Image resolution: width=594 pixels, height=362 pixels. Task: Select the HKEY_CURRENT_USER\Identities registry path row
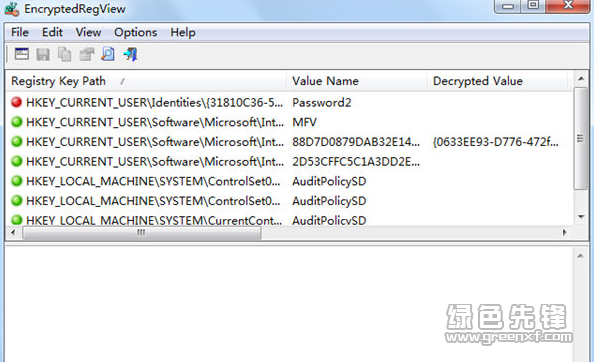pos(154,103)
